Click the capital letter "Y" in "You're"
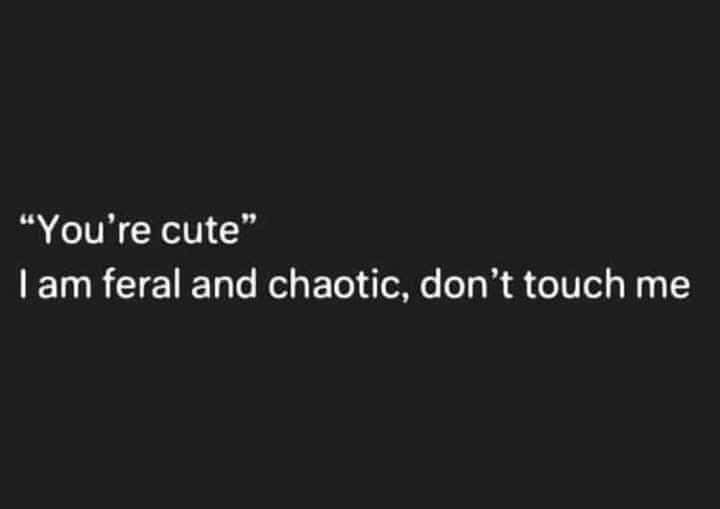This screenshot has width=720, height=509. [x=48, y=230]
